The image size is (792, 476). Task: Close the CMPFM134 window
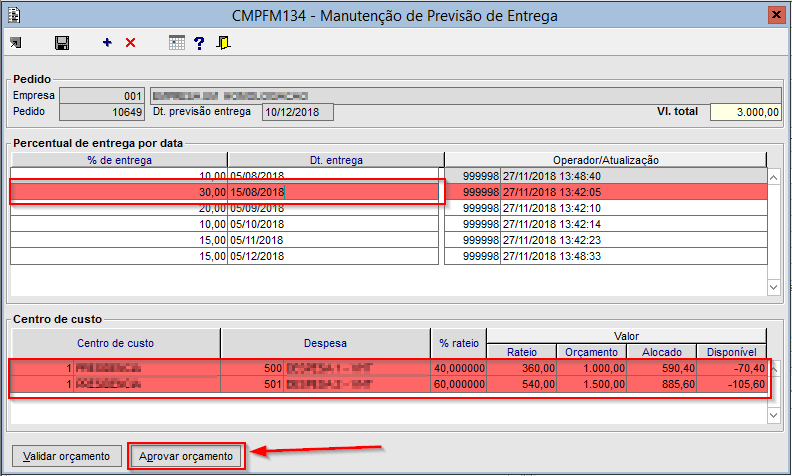point(776,15)
